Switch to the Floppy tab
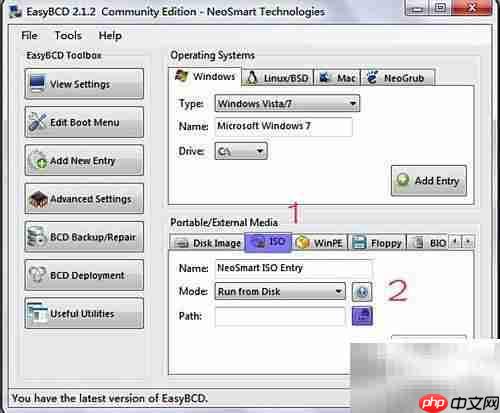This screenshot has width=500, height=413. click(x=377, y=243)
